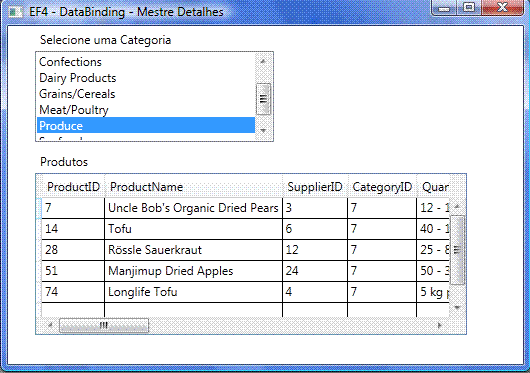Choose Grains/Cereals from the list
Viewport: 530px width, 373px height.
click(x=146, y=94)
